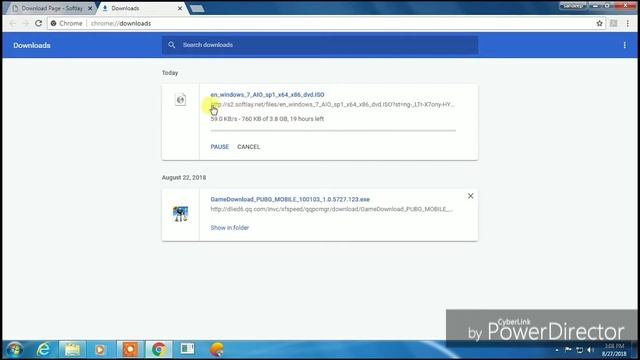The height and width of the screenshot is (360, 640).
Task: Click the August 22, 2018 heading
Action: [x=184, y=178]
